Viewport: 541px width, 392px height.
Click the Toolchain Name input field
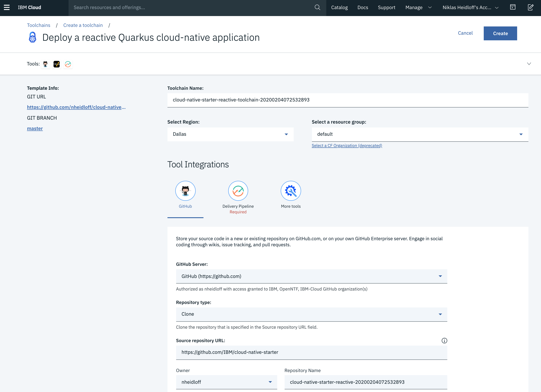pyautogui.click(x=348, y=100)
